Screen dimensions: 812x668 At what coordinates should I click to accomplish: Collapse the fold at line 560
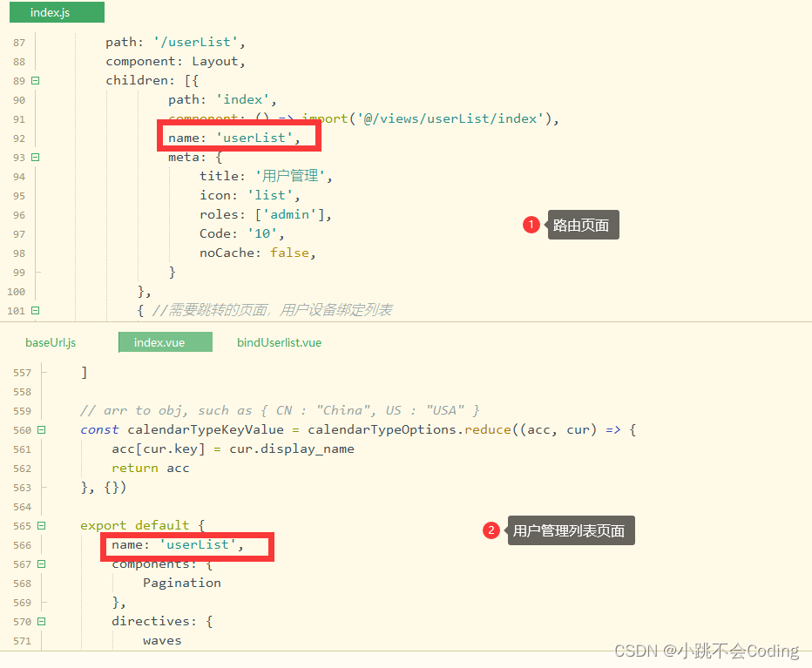point(42,429)
